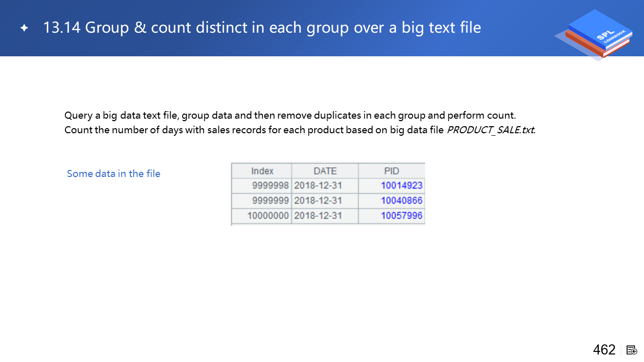Click PID value 10014923

point(401,186)
